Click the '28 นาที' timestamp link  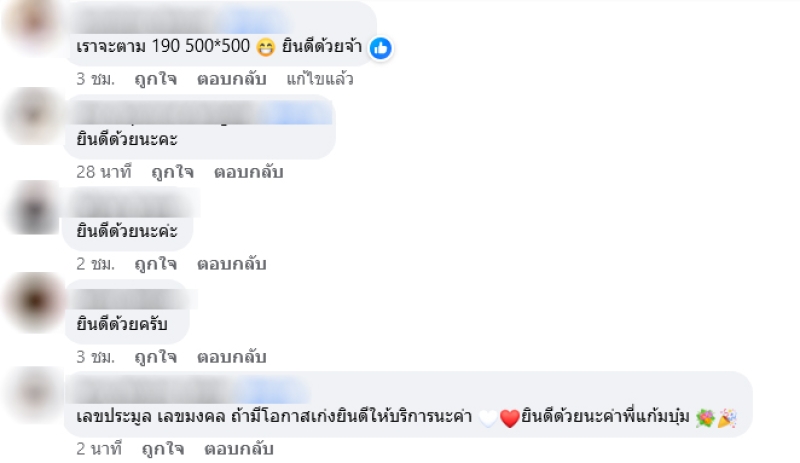click(104, 172)
